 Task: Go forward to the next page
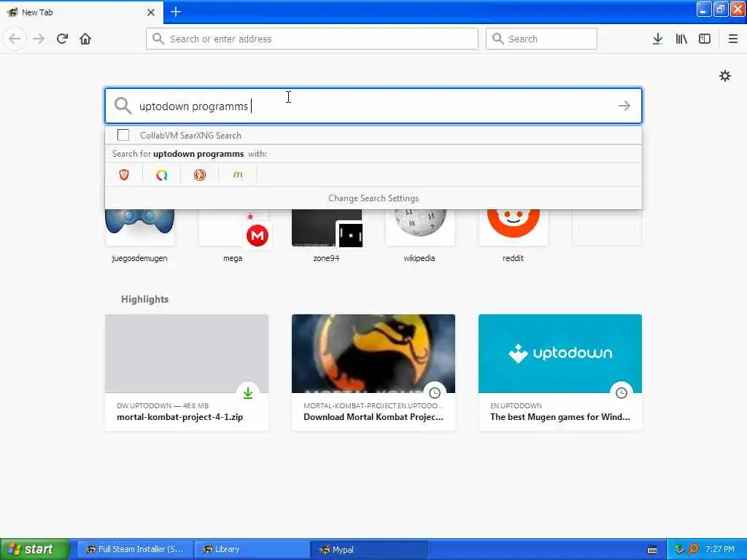click(39, 39)
